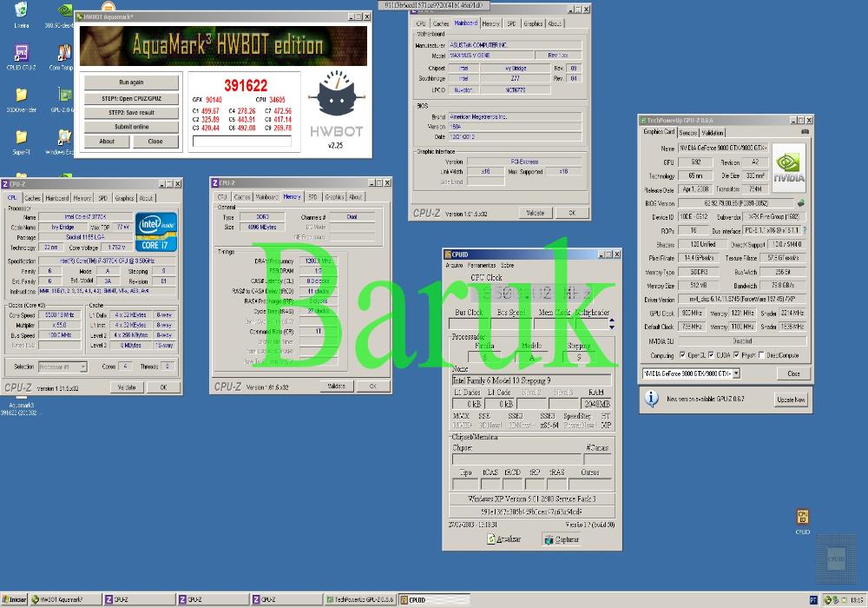Select the Graphics Card tab in GPU-Z
Screen dimensions: 868x608
pyautogui.click(x=659, y=132)
